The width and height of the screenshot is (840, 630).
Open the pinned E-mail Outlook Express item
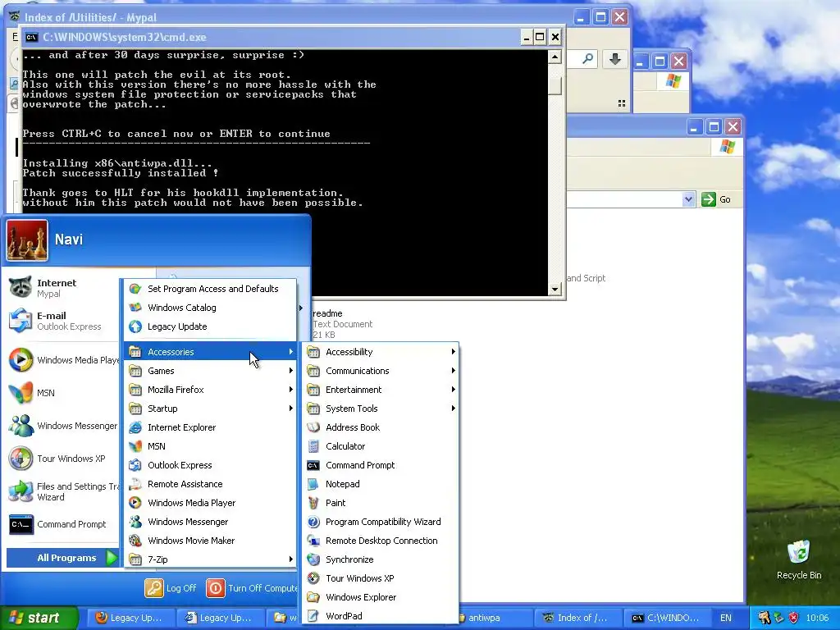tap(62, 321)
